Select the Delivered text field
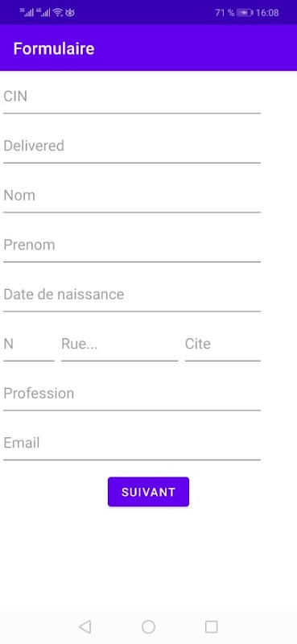The height and width of the screenshot is (644, 297). [x=132, y=147]
